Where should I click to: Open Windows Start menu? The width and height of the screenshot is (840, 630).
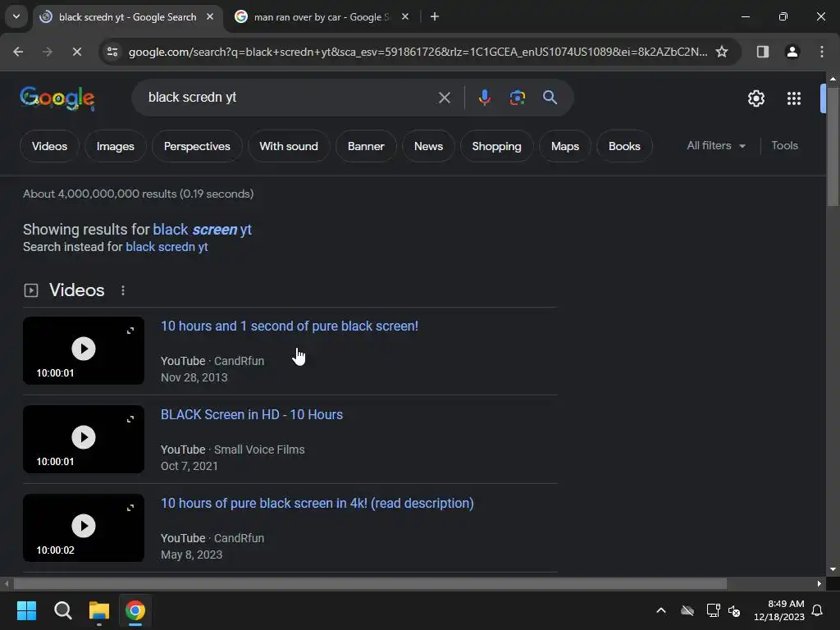coord(26,610)
